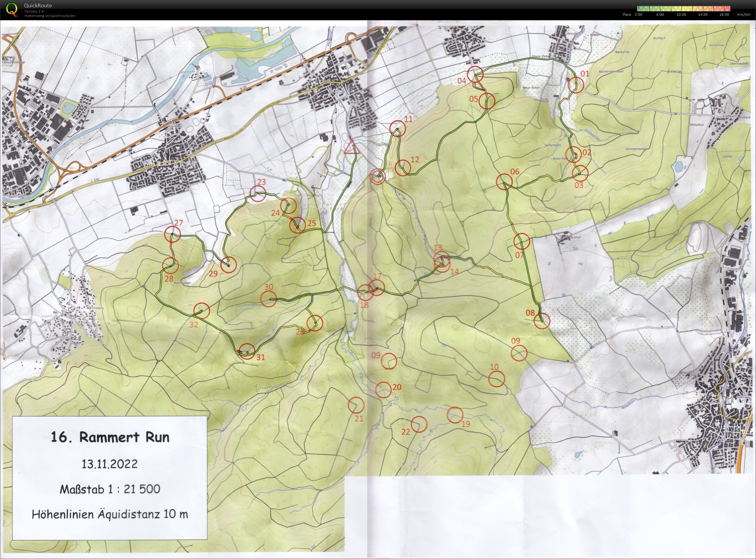Click the QuickRoute Q logo icon

pos(12,10)
